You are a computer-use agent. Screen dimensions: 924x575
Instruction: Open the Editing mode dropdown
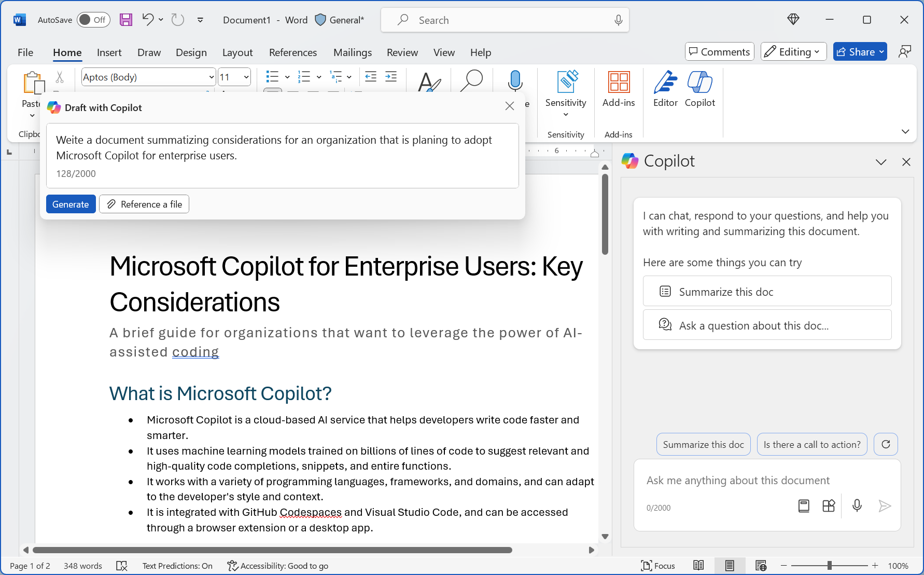(793, 51)
